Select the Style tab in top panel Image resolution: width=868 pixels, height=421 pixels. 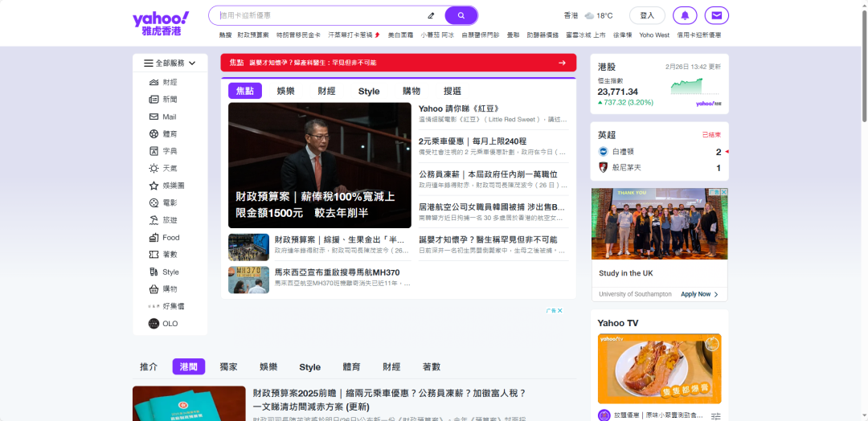[x=369, y=92]
